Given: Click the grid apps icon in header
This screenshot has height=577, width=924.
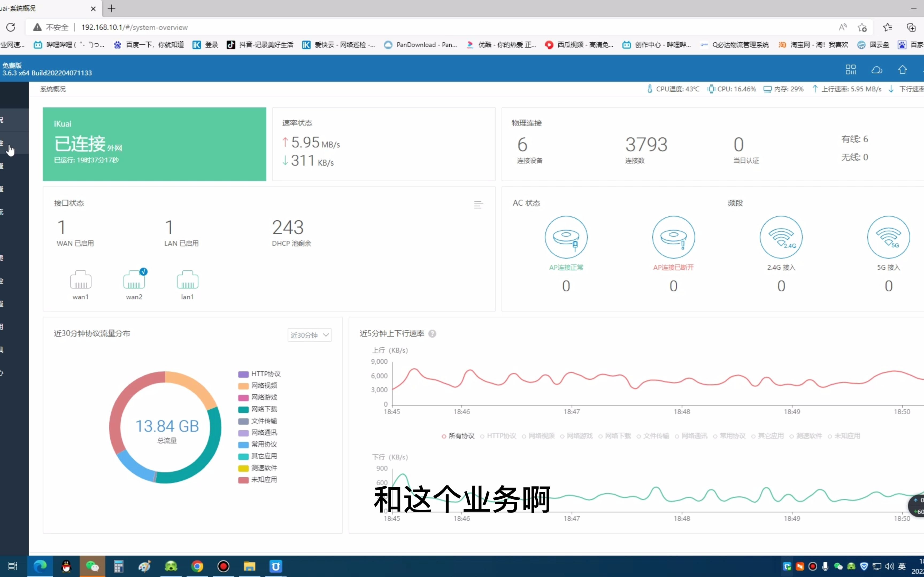Looking at the screenshot, I should click(850, 70).
